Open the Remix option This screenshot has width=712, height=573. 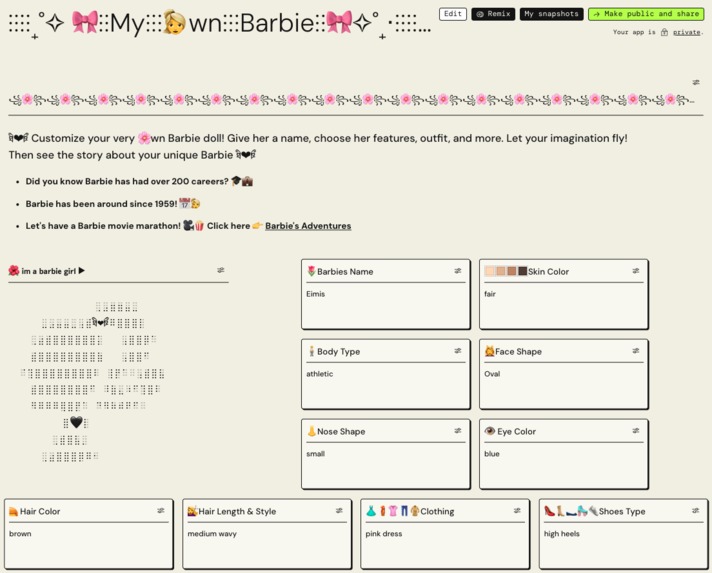coord(493,14)
